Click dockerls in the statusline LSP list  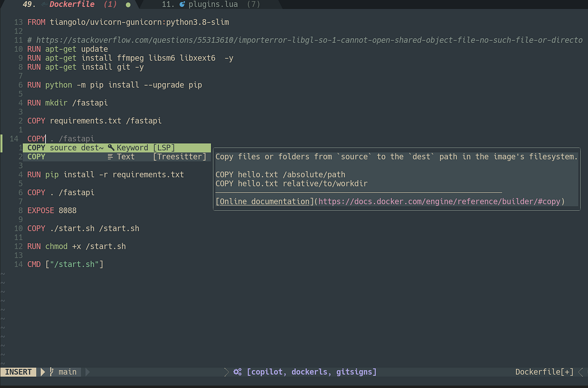pos(309,372)
